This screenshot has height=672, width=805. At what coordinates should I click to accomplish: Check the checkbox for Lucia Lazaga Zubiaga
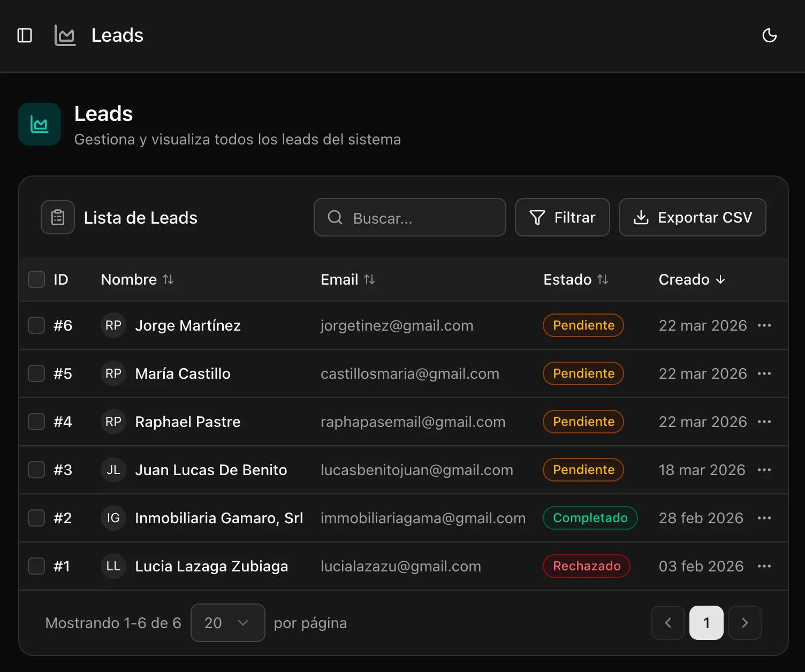tap(36, 566)
